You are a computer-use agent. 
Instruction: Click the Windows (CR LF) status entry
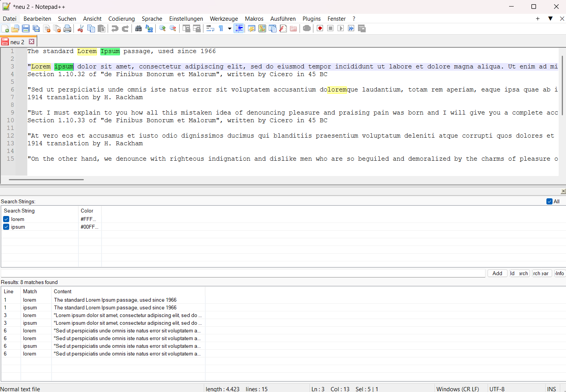458,389
